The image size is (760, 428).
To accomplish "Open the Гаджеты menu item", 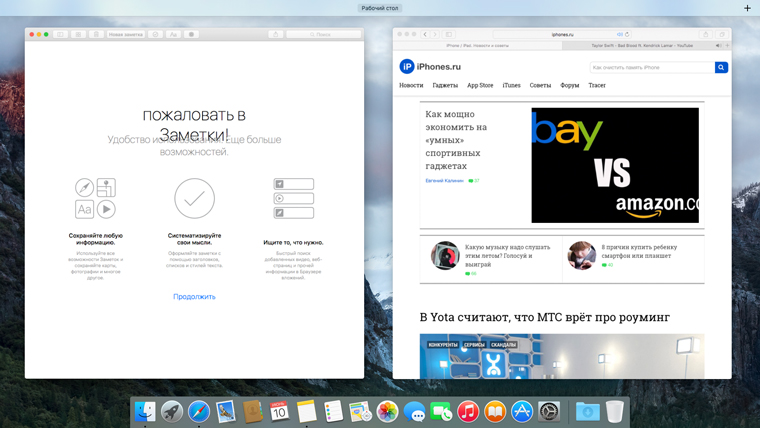I will click(445, 85).
